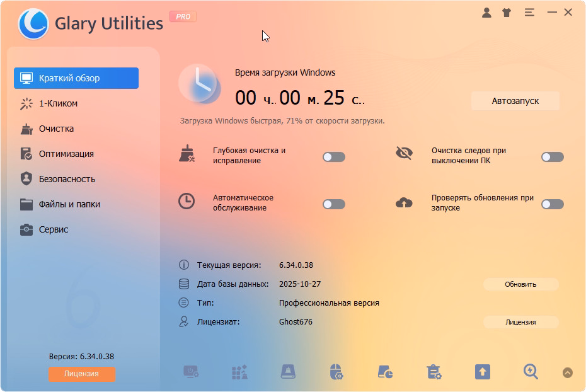586x392 pixels.
Task: Open the startup manager icon in bottom toolbar
Action: click(x=191, y=372)
